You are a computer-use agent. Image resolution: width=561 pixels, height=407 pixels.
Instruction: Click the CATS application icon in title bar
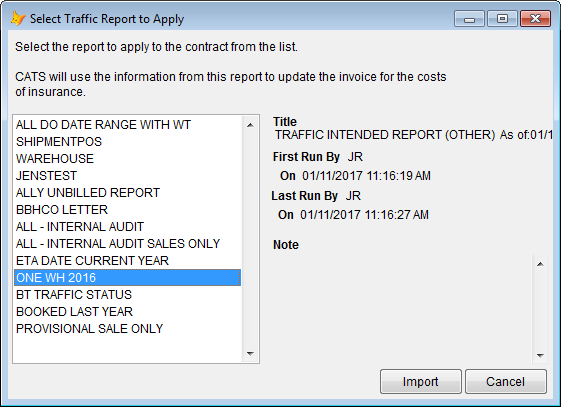(x=18, y=18)
